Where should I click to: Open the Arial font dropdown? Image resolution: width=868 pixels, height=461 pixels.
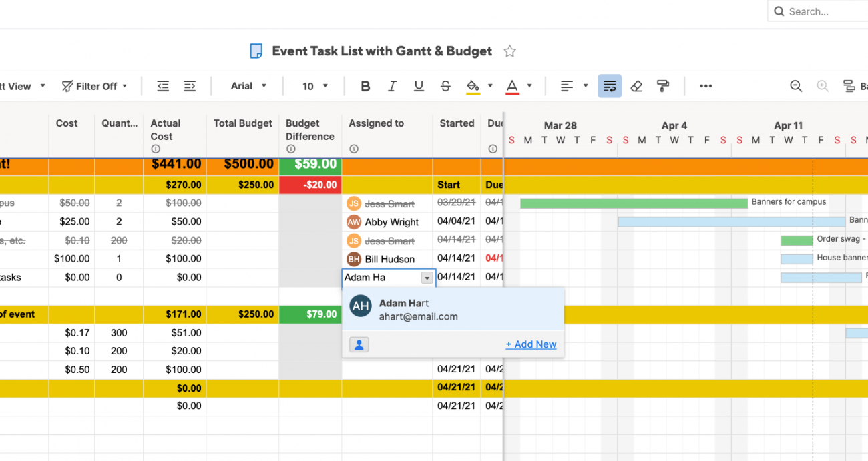[247, 86]
